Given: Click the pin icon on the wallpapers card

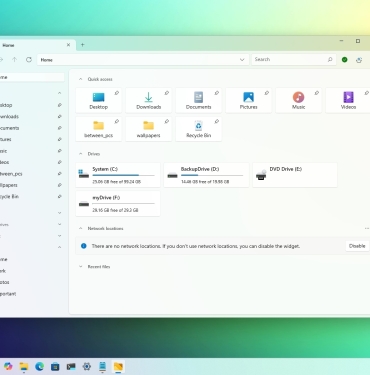Looking at the screenshot, I should pyautogui.click(x=167, y=122).
